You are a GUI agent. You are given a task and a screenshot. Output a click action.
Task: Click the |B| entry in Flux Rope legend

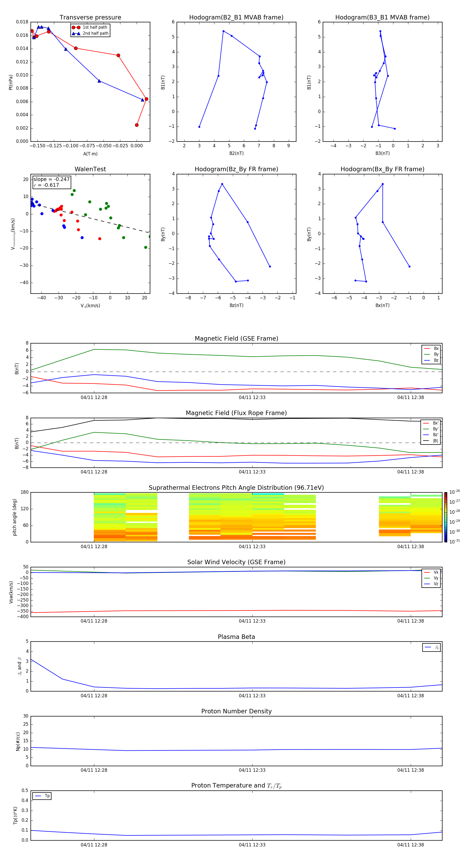431,441
